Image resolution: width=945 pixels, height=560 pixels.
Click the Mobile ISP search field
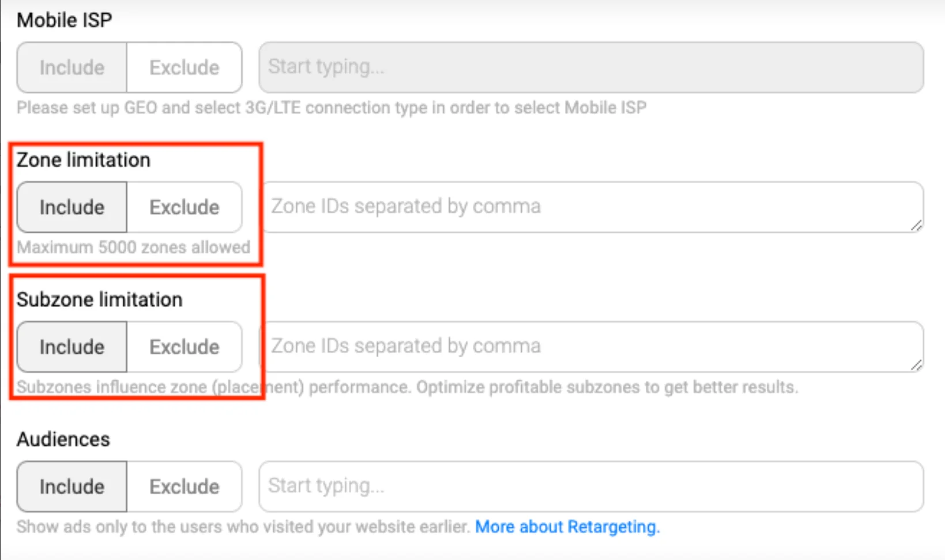click(591, 67)
